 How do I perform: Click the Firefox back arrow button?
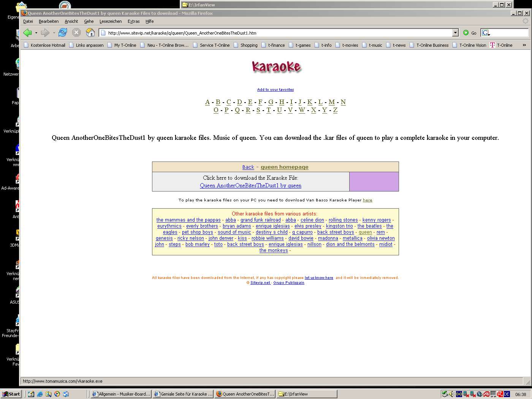(x=27, y=33)
